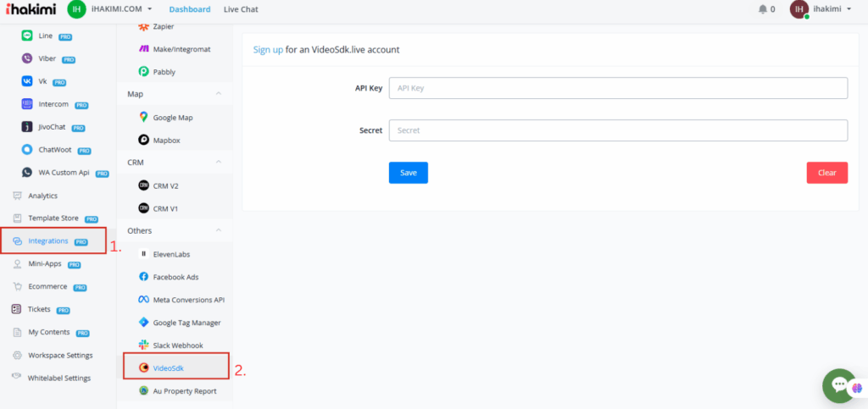Screen dimensions: 868x409
Task: Click the Google Tag Manager icon
Action: point(143,323)
